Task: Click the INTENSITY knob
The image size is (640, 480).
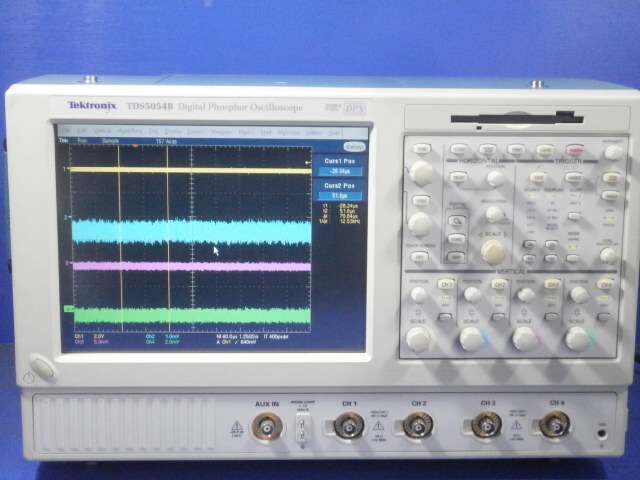Action: pyautogui.click(x=613, y=153)
